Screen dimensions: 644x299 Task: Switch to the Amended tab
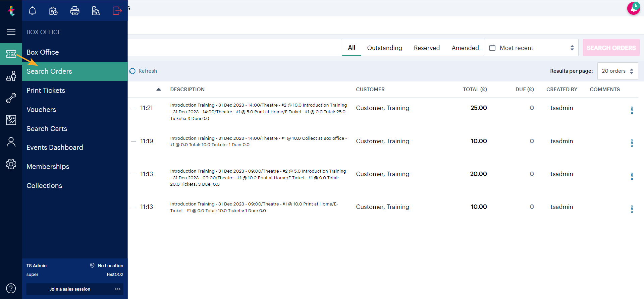point(465,48)
